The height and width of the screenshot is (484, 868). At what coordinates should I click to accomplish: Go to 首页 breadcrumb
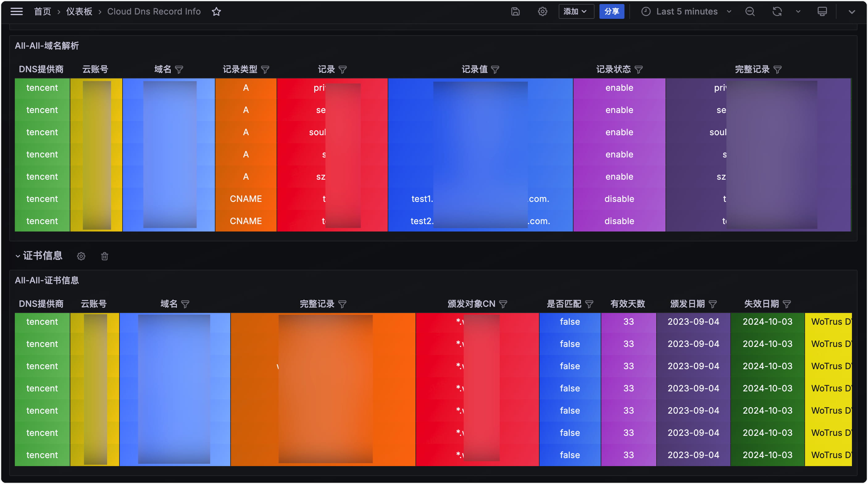click(43, 12)
